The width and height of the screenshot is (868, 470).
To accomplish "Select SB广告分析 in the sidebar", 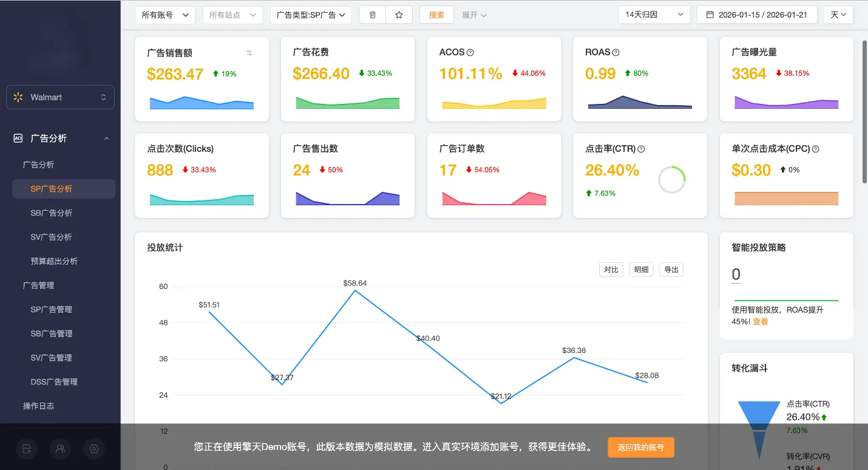I will click(52, 213).
